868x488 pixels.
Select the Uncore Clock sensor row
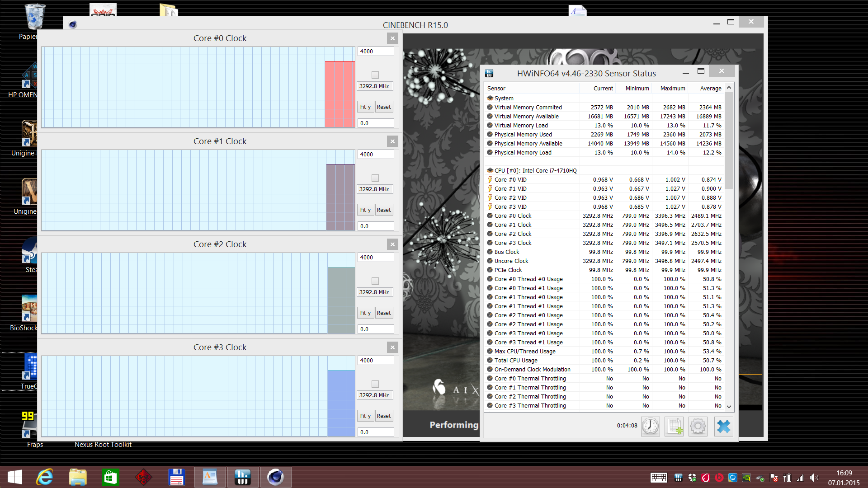coord(605,261)
